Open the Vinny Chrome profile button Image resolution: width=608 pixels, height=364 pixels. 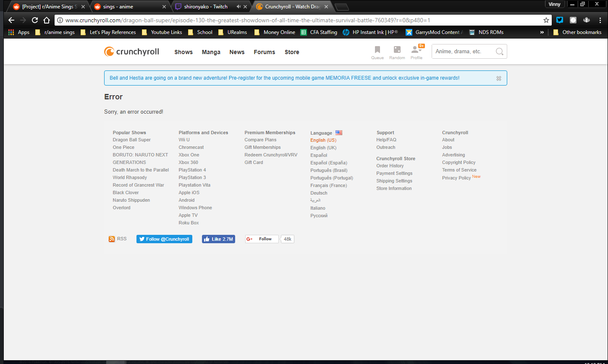click(554, 4)
